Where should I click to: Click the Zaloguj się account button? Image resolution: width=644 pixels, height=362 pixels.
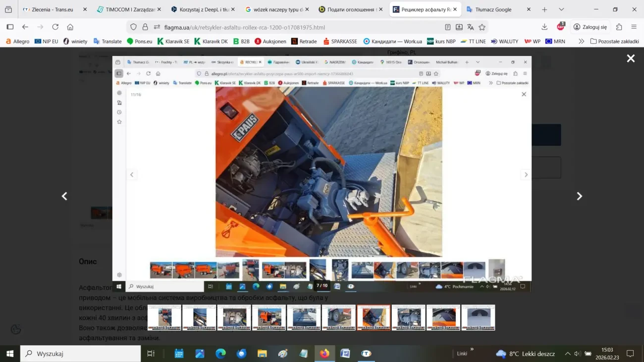tap(590, 27)
